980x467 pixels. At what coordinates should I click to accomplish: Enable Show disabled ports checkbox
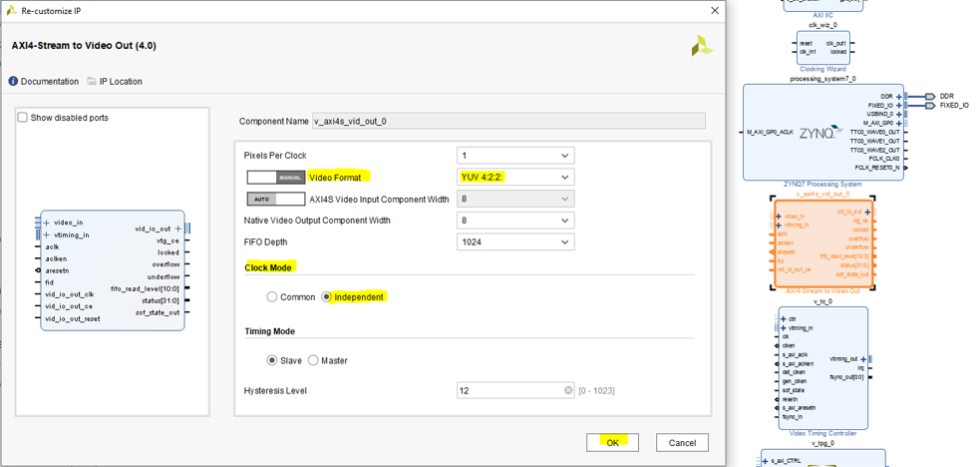23,118
